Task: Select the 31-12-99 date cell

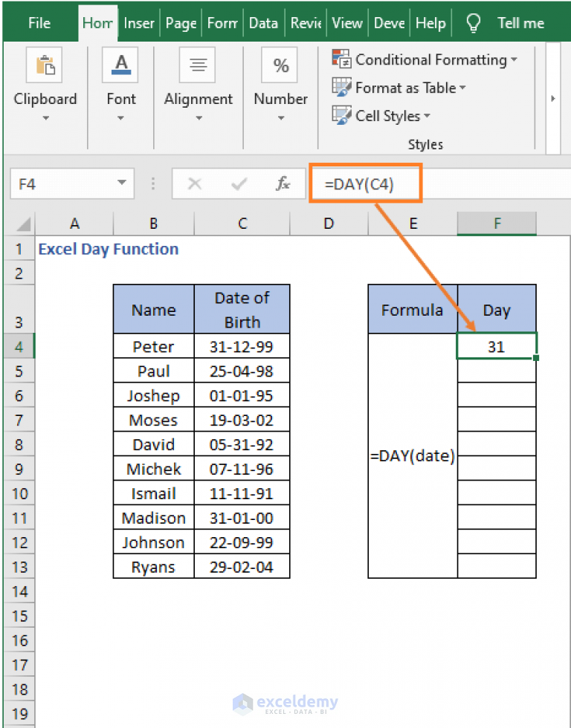Action: pos(242,346)
